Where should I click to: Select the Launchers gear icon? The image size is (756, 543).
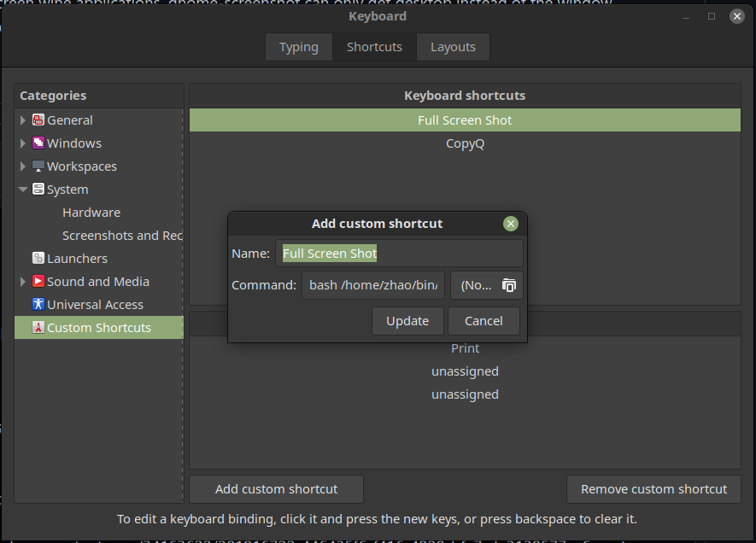tap(38, 258)
